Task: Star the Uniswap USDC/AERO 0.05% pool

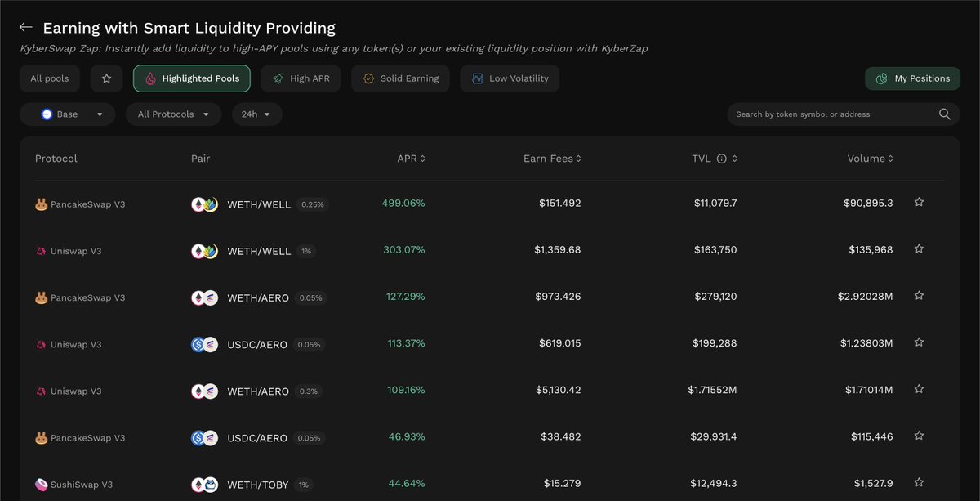Action: pos(919,342)
